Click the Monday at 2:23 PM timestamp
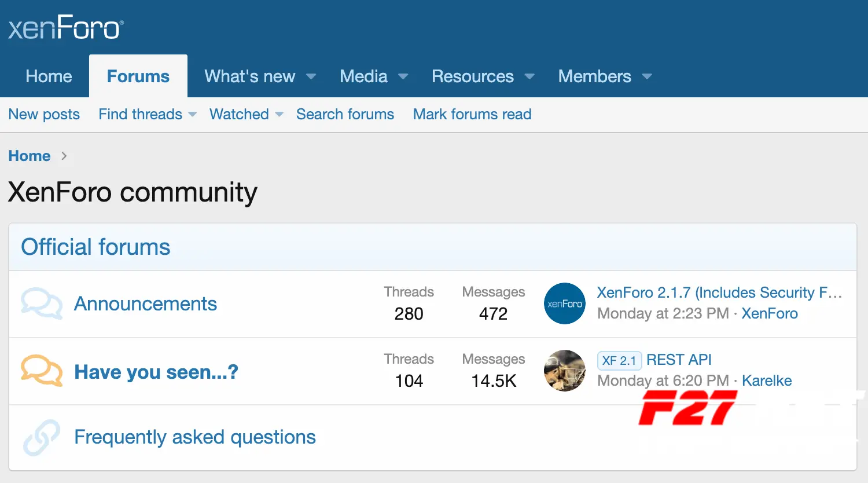 (663, 313)
